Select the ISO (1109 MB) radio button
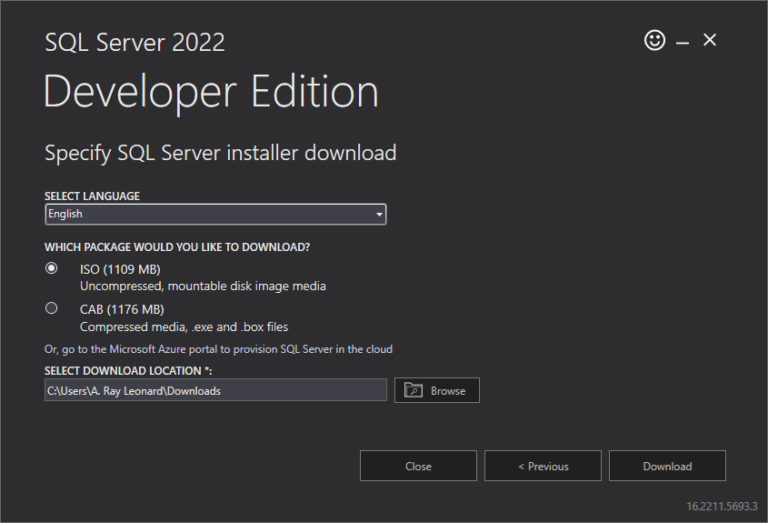Viewport: 768px width, 523px height. tap(51, 268)
